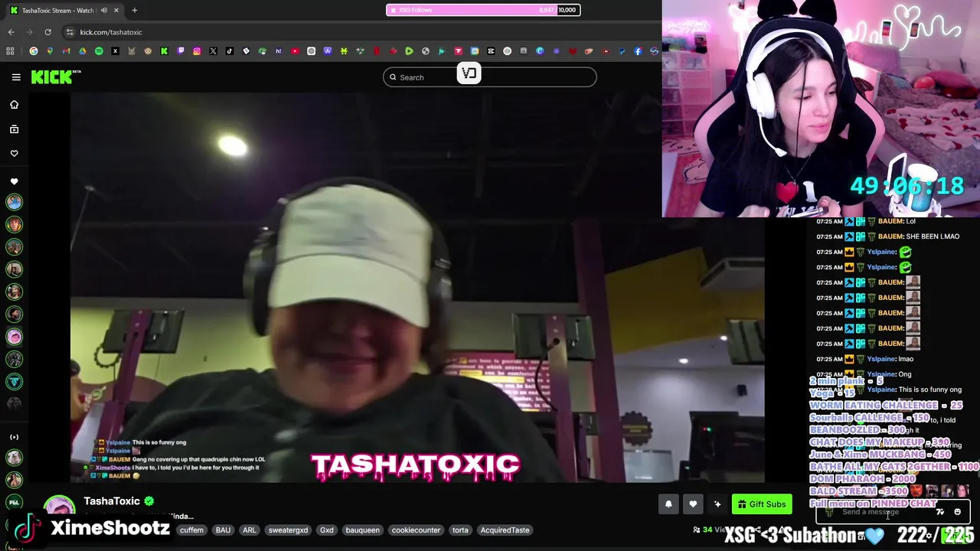Open the Spotify bookmark icon
The image size is (980, 551).
click(100, 51)
